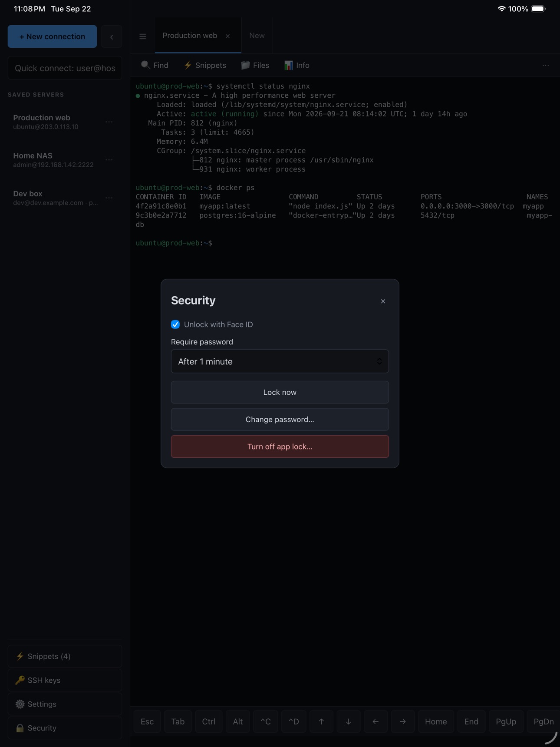Image resolution: width=560 pixels, height=747 pixels.
Task: Click the Turn off app lock button
Action: tap(280, 446)
